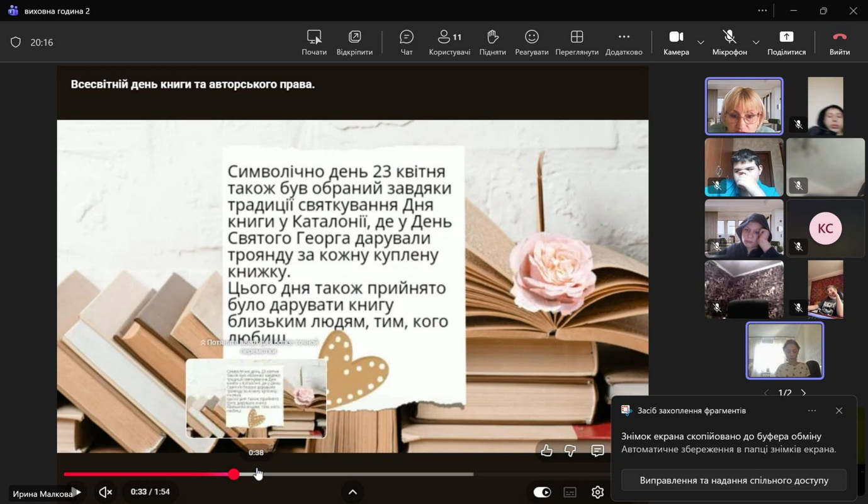Open the Переглянути view menu
The image size is (868, 504).
[577, 42]
